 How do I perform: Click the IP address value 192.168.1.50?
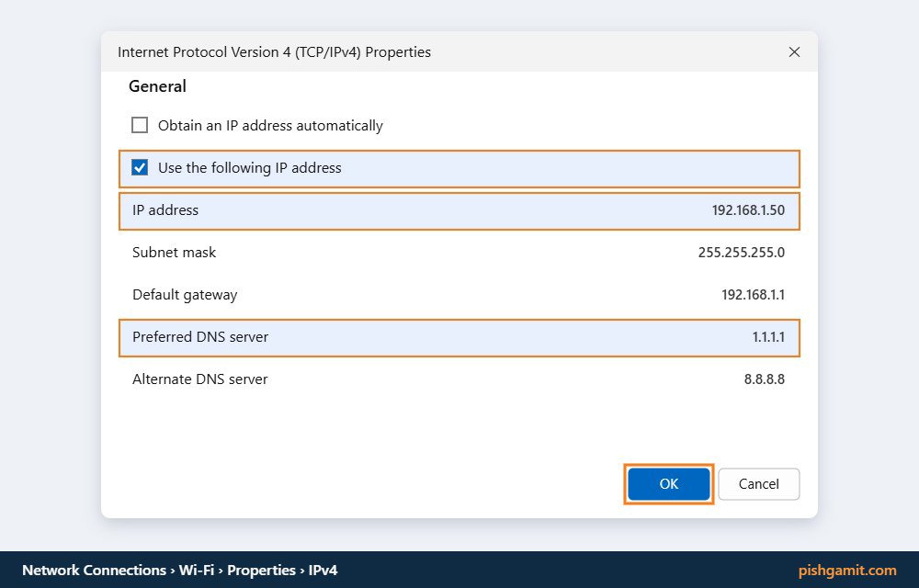748,210
